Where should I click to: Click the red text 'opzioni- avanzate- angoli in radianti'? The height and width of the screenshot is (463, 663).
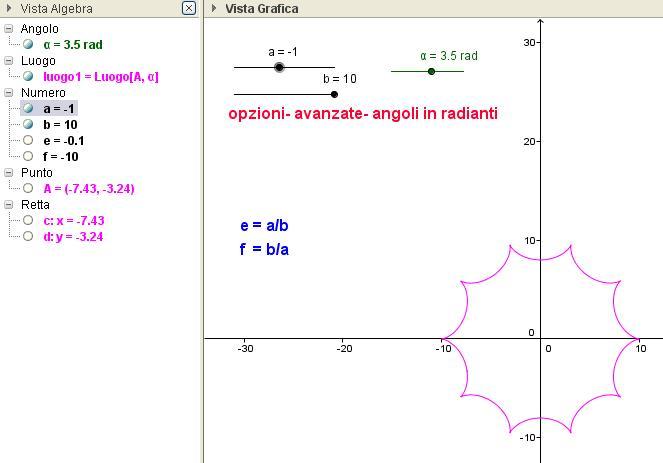[363, 114]
